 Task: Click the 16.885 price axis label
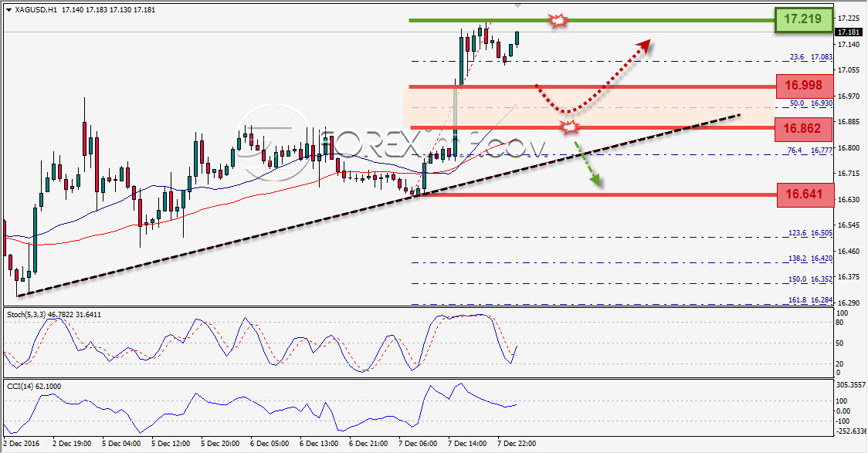(x=848, y=122)
